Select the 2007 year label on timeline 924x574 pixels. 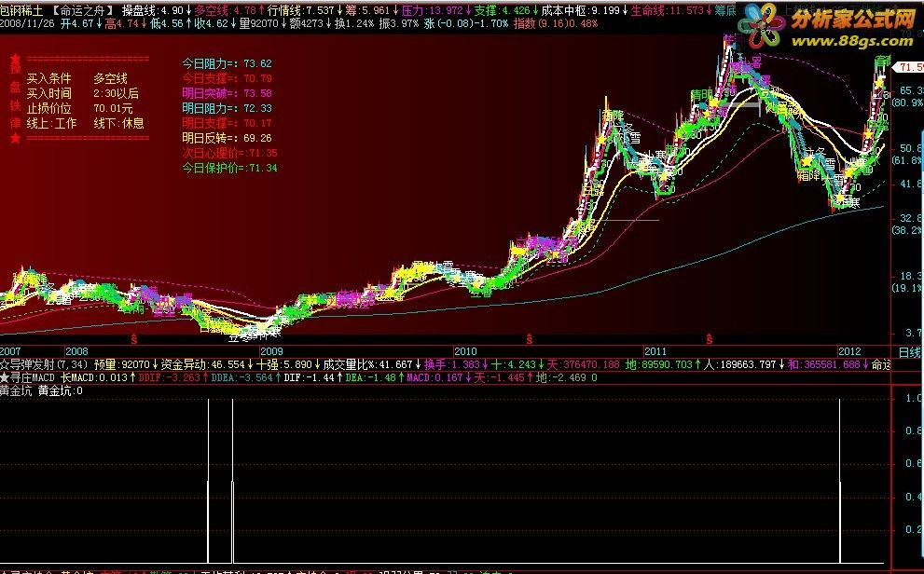[10, 351]
